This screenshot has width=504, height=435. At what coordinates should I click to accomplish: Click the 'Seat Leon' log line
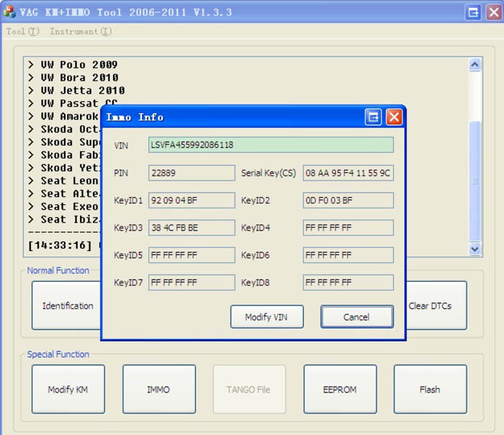(63, 181)
